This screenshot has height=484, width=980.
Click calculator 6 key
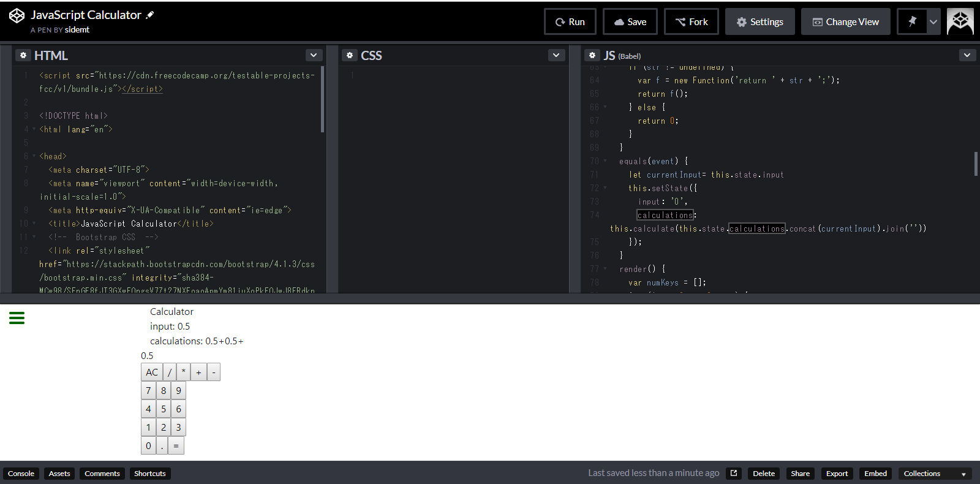coord(179,409)
